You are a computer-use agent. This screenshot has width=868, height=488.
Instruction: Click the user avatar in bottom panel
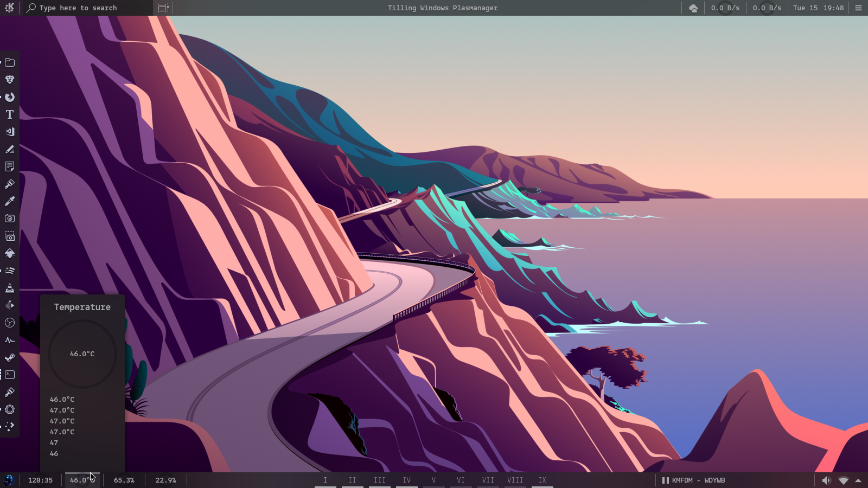9,480
